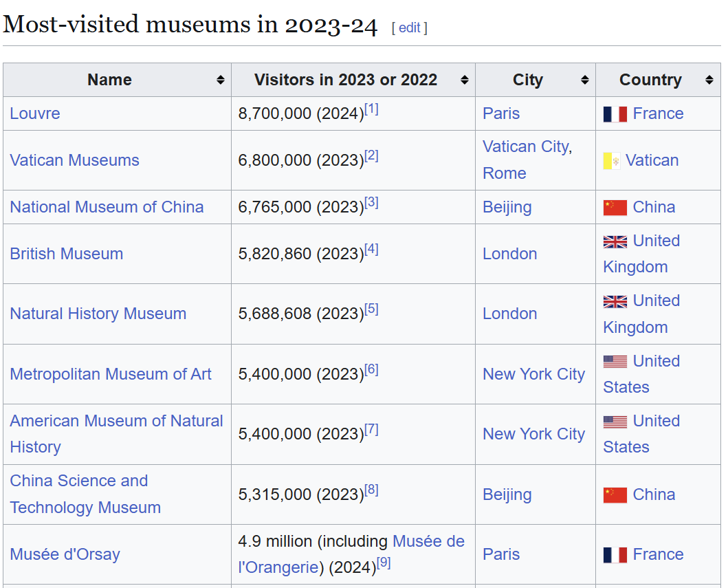Open citation reference [4]
This screenshot has width=728, height=588.
371,250
